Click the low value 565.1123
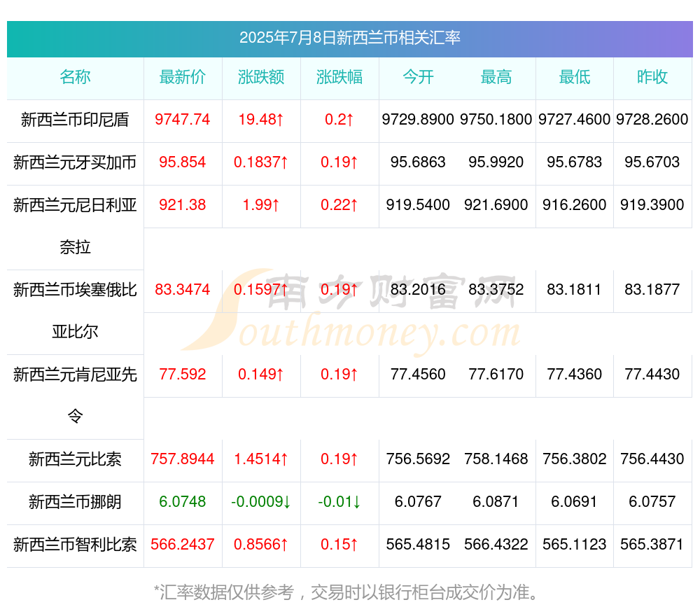The width and height of the screenshot is (700, 614). [575, 544]
